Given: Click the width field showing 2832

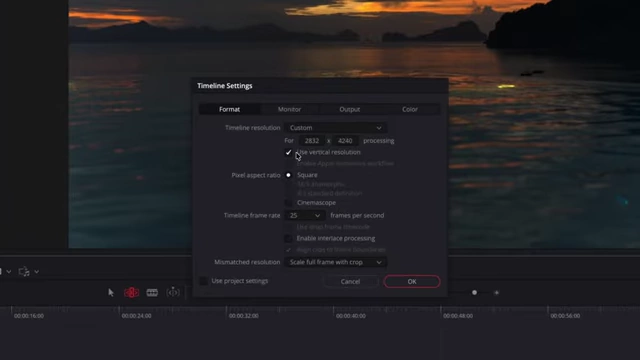Looking at the screenshot, I should click(x=312, y=141).
